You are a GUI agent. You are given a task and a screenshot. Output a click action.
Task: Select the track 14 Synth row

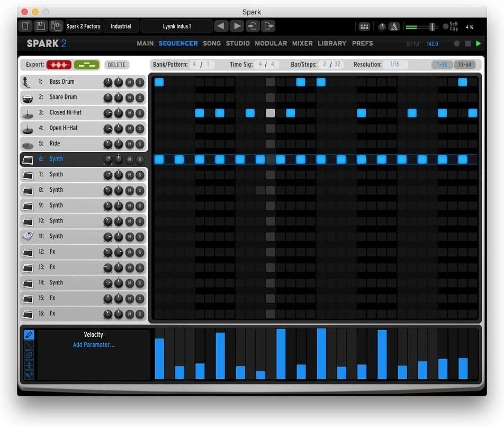(x=84, y=283)
